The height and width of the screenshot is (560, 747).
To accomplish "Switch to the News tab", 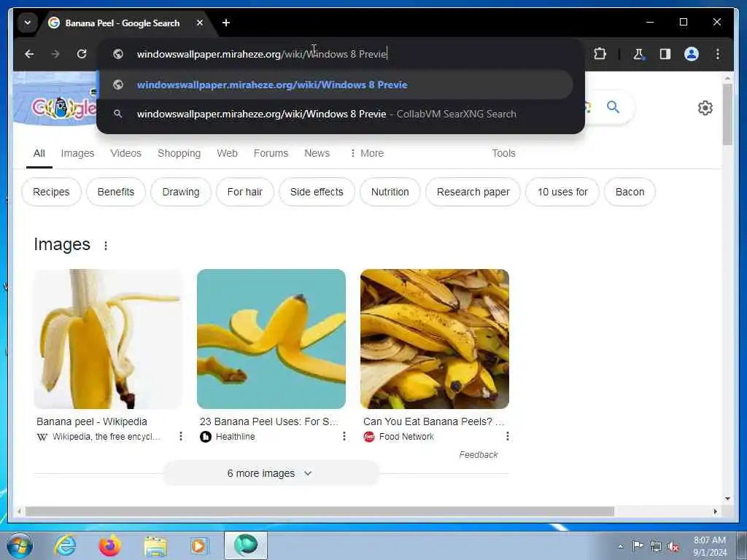I will point(317,153).
